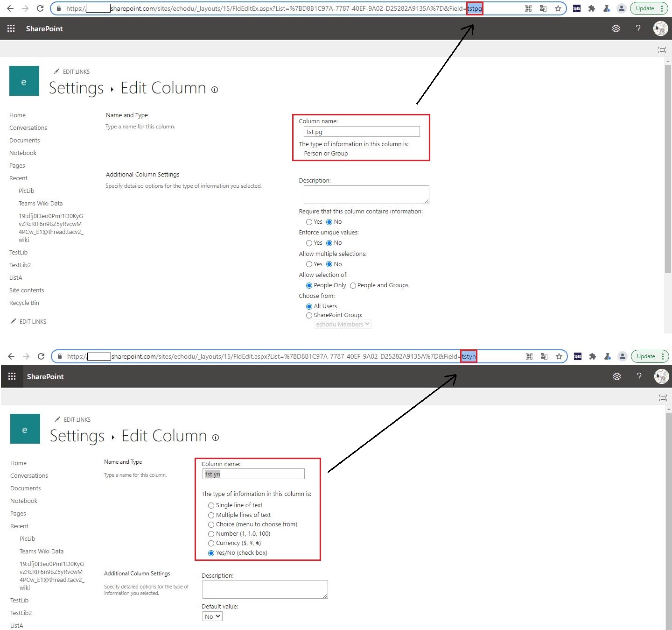The height and width of the screenshot is (630, 672).
Task: Open the echodu Members group dropdown
Action: [x=343, y=324]
